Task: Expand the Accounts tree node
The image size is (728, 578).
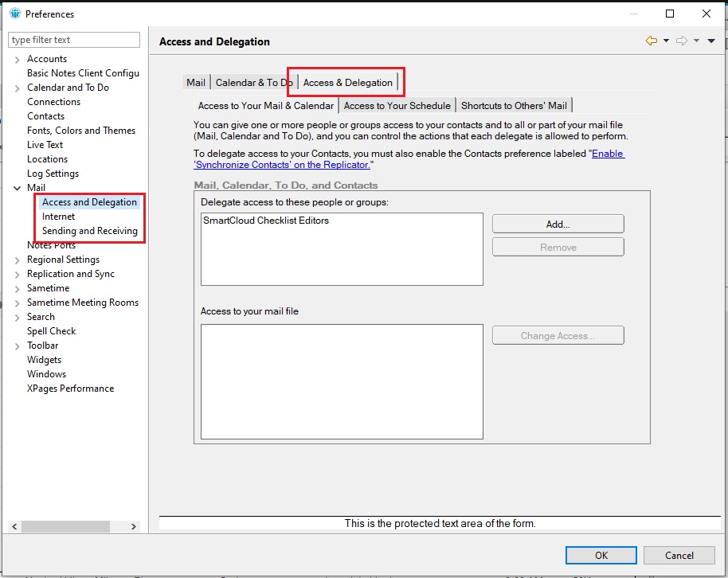Action: click(x=18, y=59)
